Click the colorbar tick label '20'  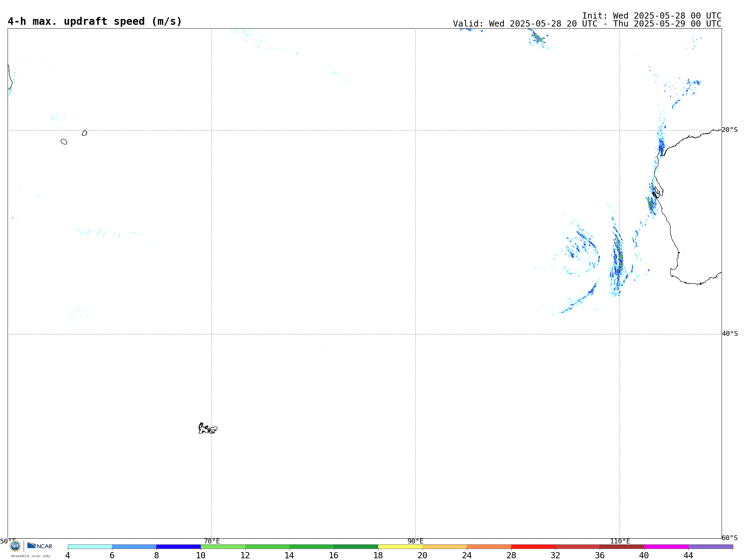coord(423,556)
